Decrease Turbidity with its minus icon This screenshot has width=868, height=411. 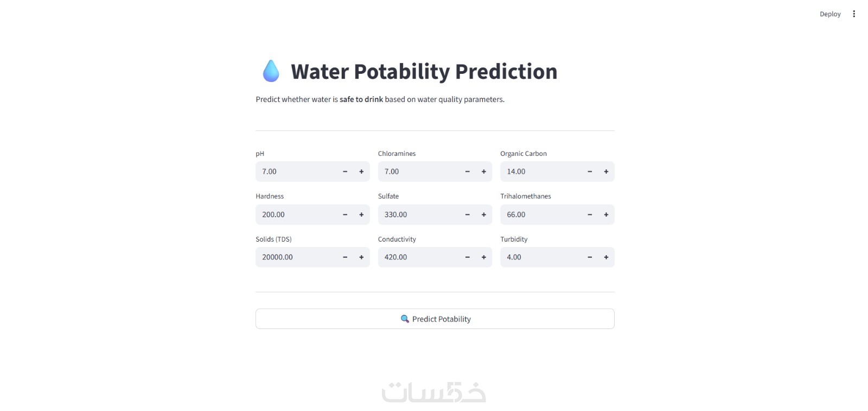coord(590,257)
